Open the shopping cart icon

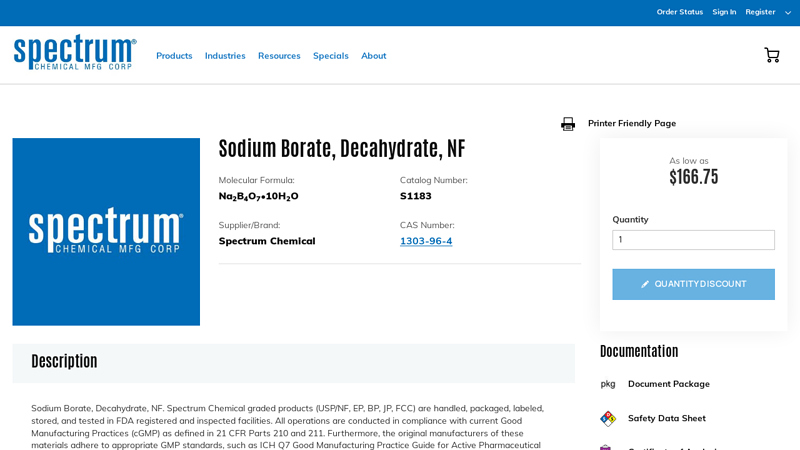(x=771, y=55)
